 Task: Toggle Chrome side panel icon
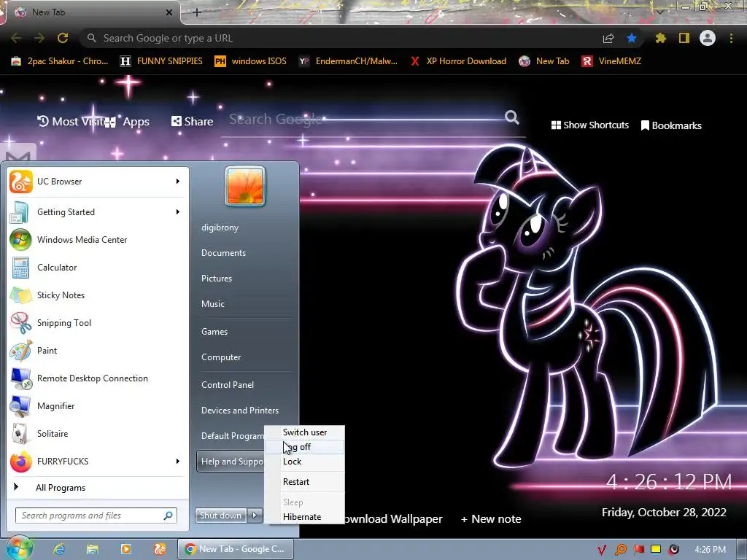click(684, 38)
